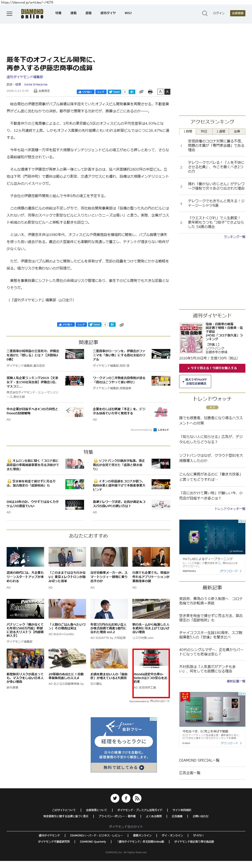Viewport: 252px width, 868px height.
Task: Open the 書籍 header menu item
Action: (88, 13)
